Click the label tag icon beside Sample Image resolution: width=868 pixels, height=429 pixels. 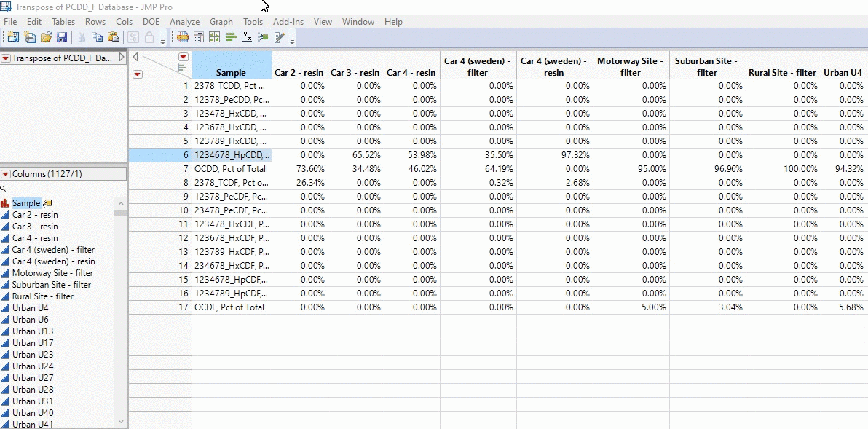coord(47,204)
